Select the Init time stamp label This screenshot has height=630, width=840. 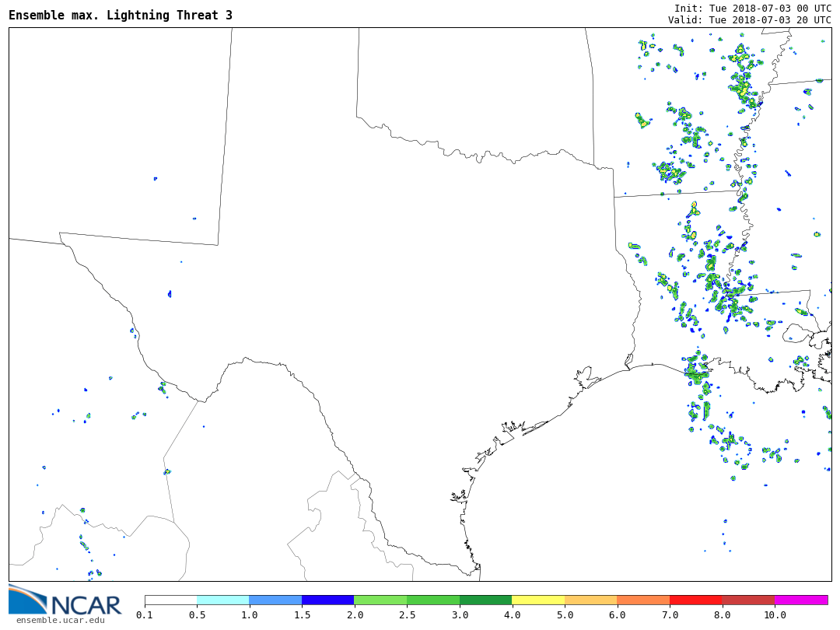(752, 9)
